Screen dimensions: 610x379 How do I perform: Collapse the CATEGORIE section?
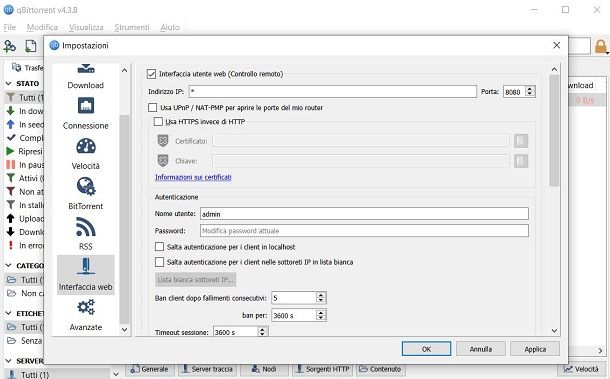(9, 265)
